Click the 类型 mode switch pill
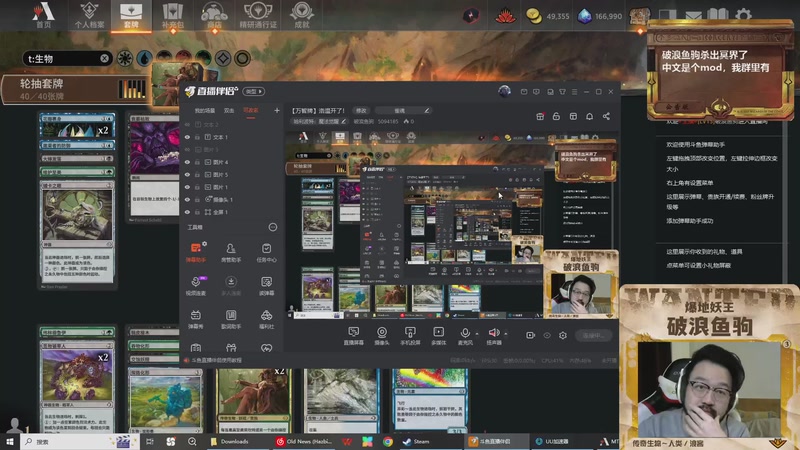Screen dimensions: 800x450 [254, 91]
